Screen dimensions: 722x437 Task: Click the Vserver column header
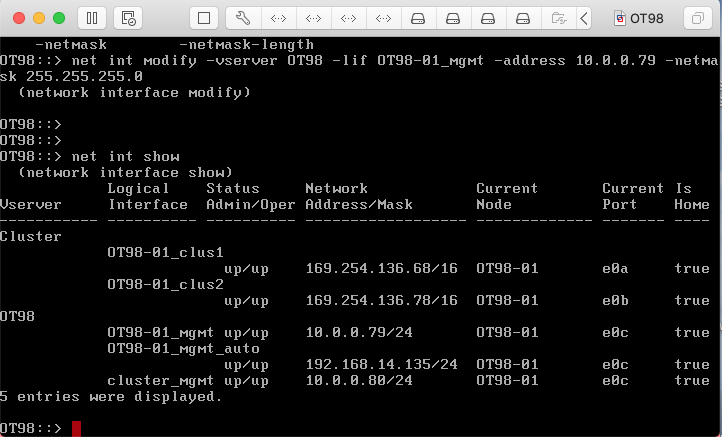tap(30, 204)
